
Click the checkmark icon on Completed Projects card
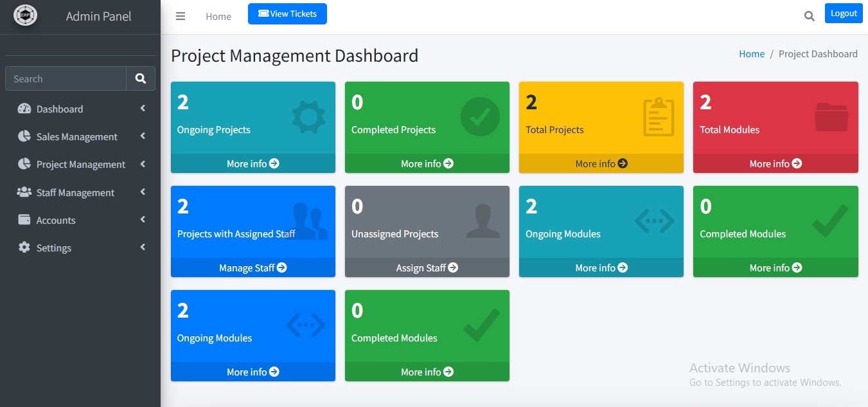point(479,116)
